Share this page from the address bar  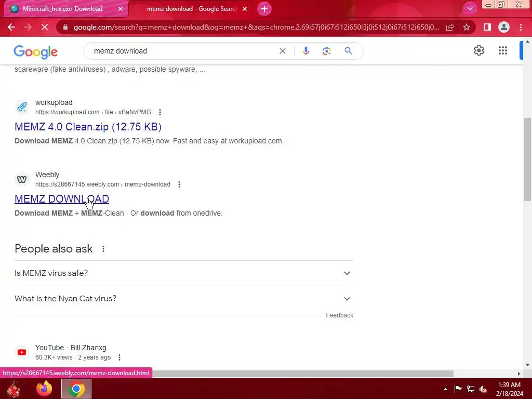click(x=450, y=27)
